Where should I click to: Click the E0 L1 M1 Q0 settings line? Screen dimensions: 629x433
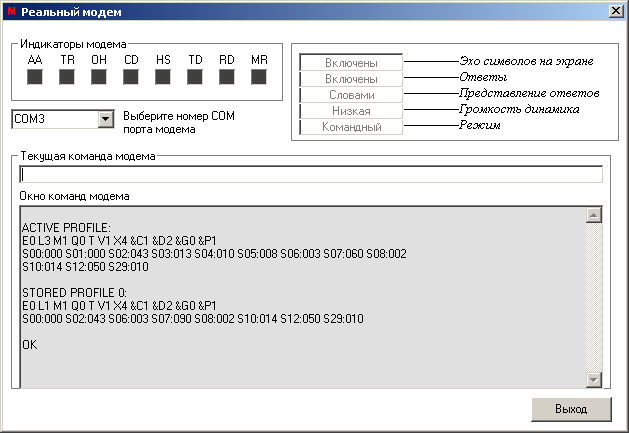(x=119, y=306)
